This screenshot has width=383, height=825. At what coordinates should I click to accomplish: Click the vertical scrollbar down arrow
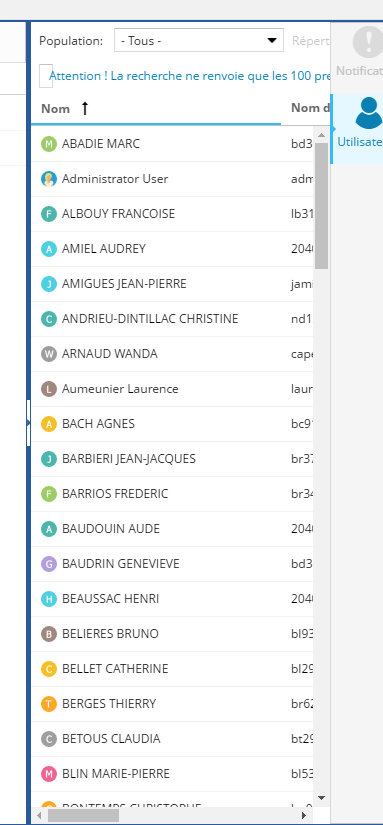(x=321, y=798)
